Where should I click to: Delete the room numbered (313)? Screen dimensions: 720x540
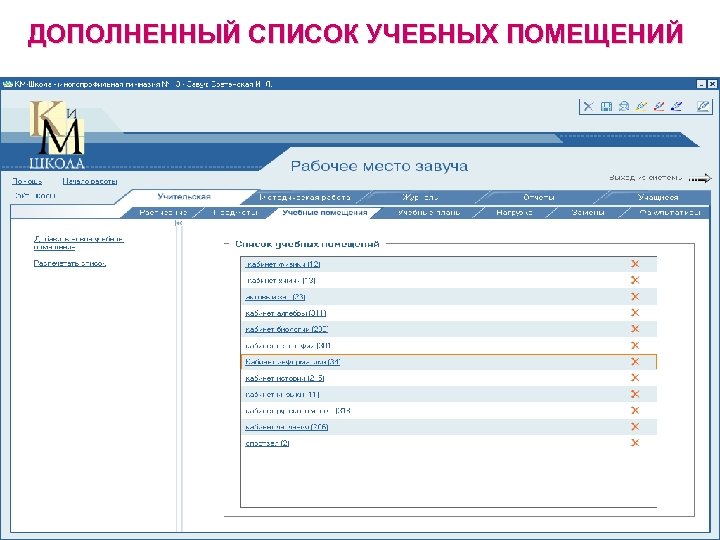tap(635, 411)
